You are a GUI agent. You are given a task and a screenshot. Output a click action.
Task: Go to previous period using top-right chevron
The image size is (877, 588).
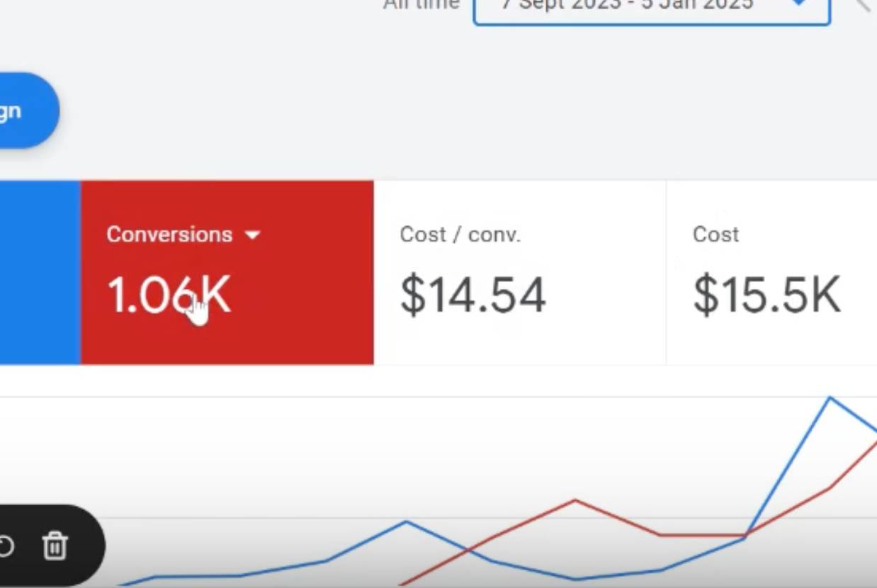[x=863, y=5]
